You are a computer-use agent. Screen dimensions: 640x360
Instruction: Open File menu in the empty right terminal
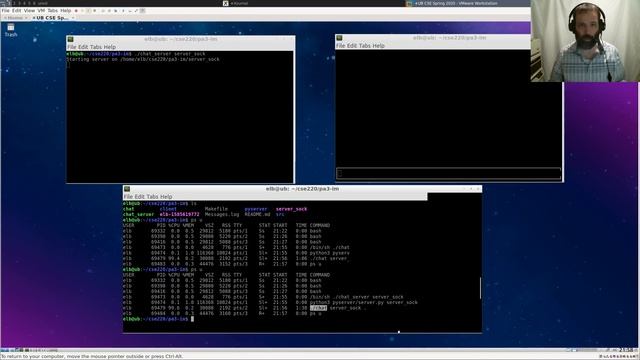tap(340, 46)
